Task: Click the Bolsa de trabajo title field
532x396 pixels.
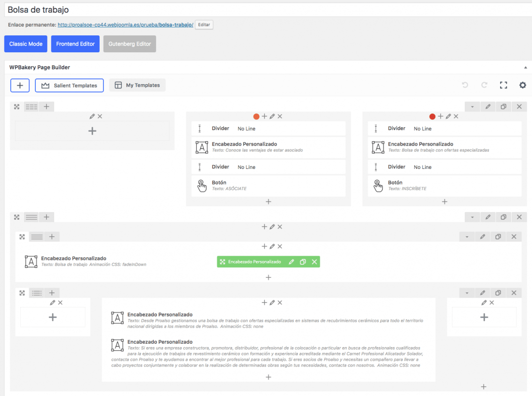Action: [x=268, y=10]
